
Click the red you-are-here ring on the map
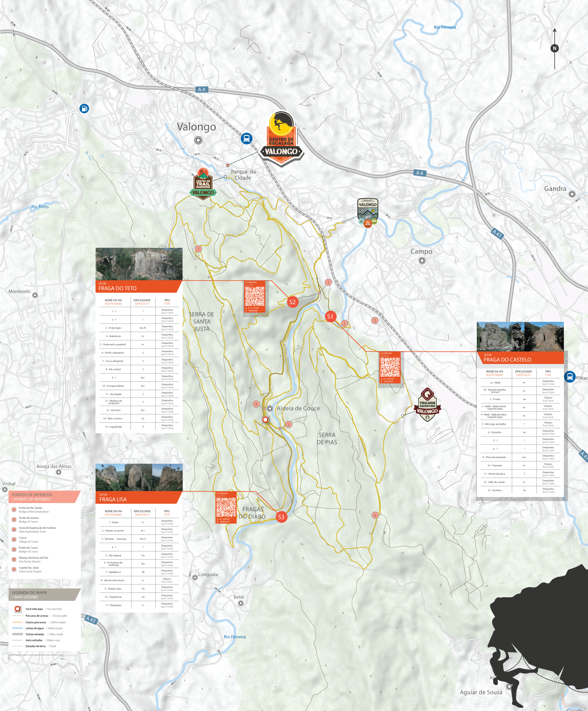pyautogui.click(x=265, y=420)
